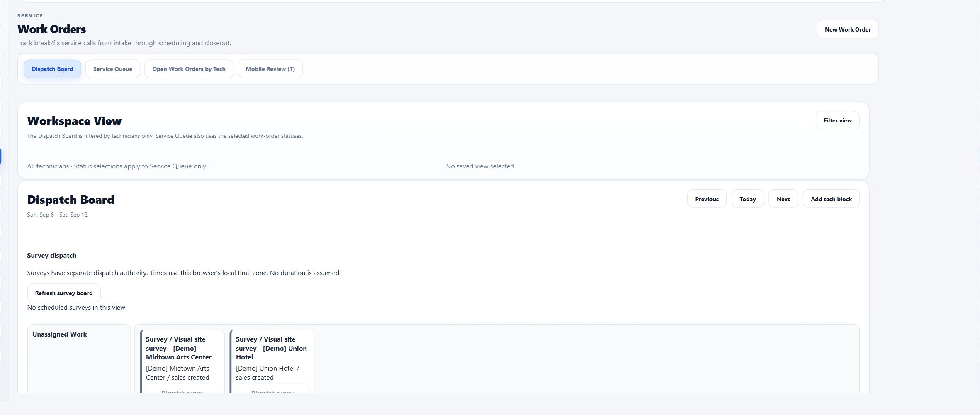Click the Unassigned Work column header
The width and height of the screenshot is (980, 415).
coord(60,334)
